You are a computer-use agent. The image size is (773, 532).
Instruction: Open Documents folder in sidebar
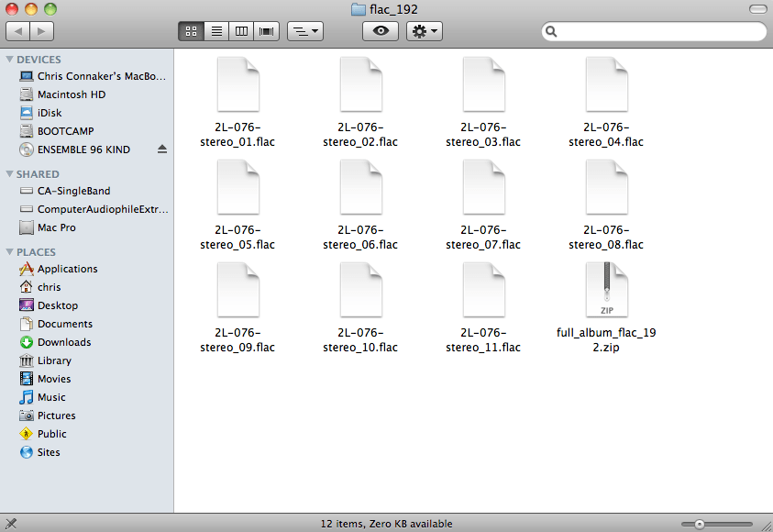(56, 324)
